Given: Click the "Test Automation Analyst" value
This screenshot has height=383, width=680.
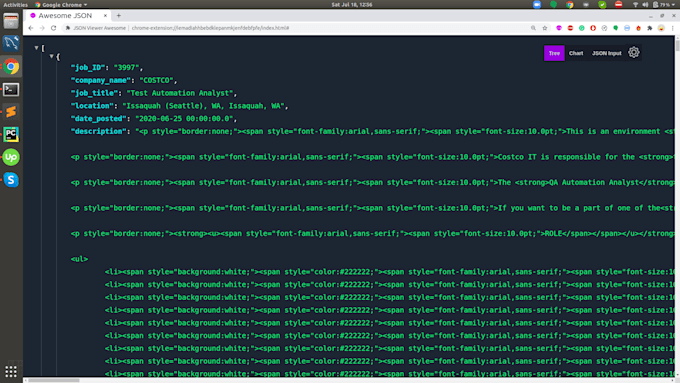Looking at the screenshot, I should tap(180, 93).
